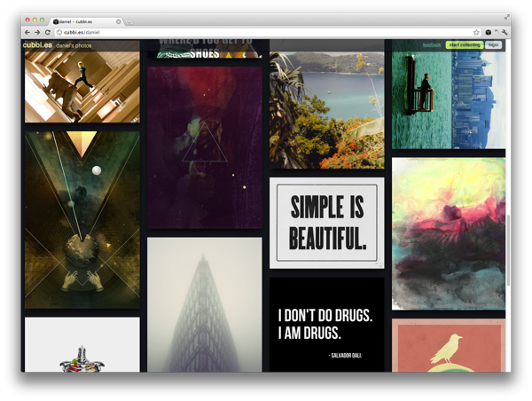This screenshot has height=401, width=532.
Task: Open the Chrome wrench settings menu
Action: 505,32
